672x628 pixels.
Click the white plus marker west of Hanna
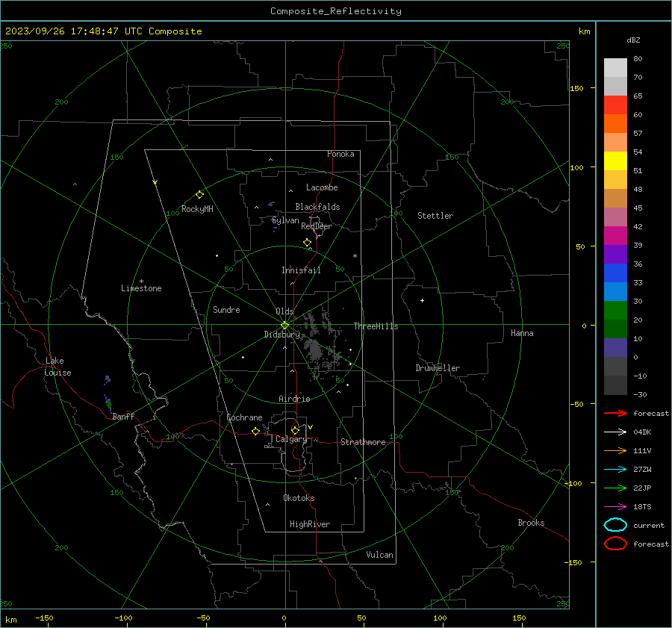[x=422, y=300]
